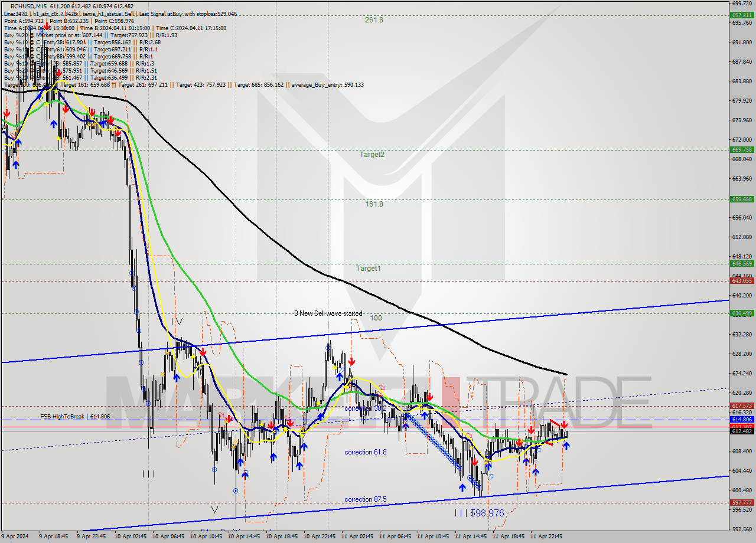The image size is (756, 543).
Task: Click the FSB-HighToBreak 614.806 label
Action: [75, 417]
